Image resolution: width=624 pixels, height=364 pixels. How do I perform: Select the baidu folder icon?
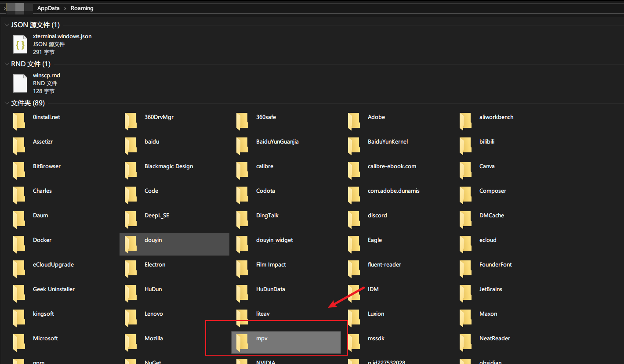131,146
